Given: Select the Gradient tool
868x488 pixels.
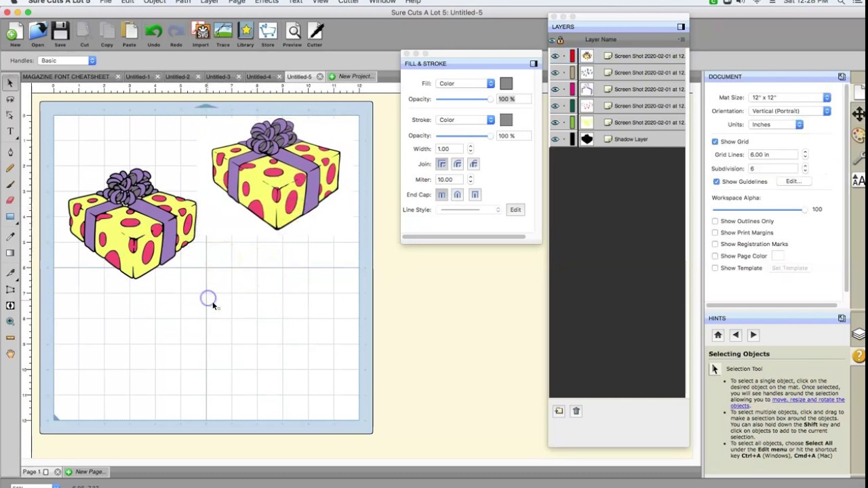Looking at the screenshot, I should click(10, 253).
